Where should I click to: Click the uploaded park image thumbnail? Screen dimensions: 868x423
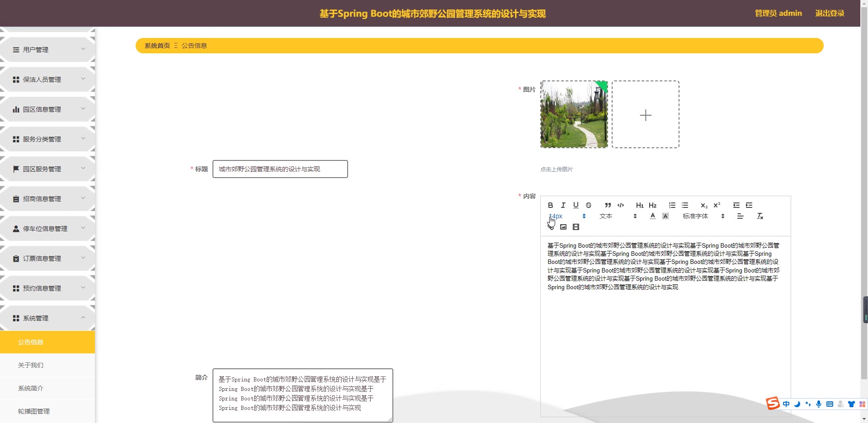[x=574, y=114]
